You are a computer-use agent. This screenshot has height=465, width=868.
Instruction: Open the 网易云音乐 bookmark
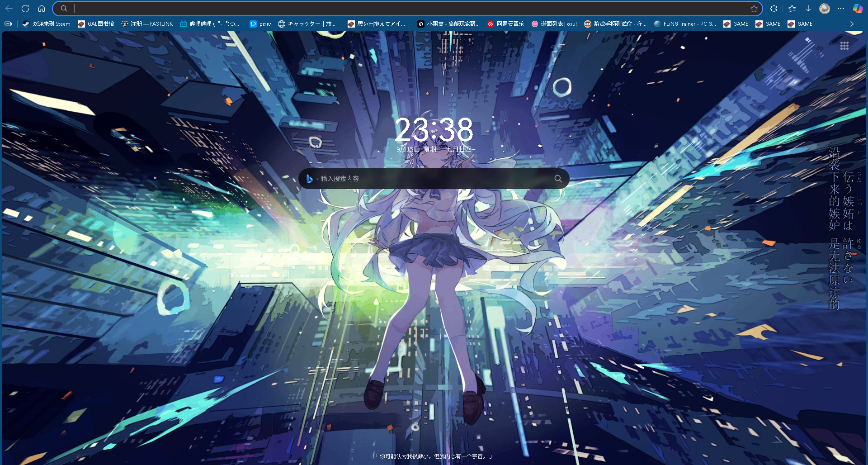(505, 24)
